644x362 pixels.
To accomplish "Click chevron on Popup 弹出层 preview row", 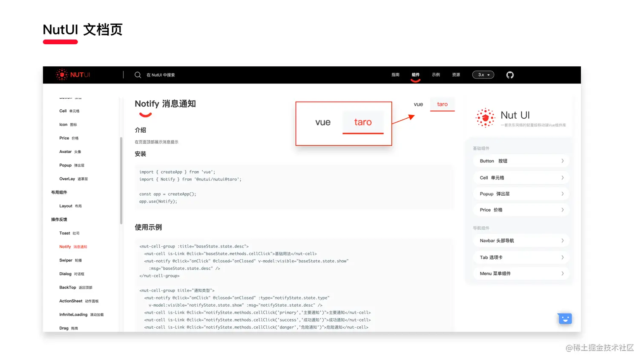I will tap(563, 194).
